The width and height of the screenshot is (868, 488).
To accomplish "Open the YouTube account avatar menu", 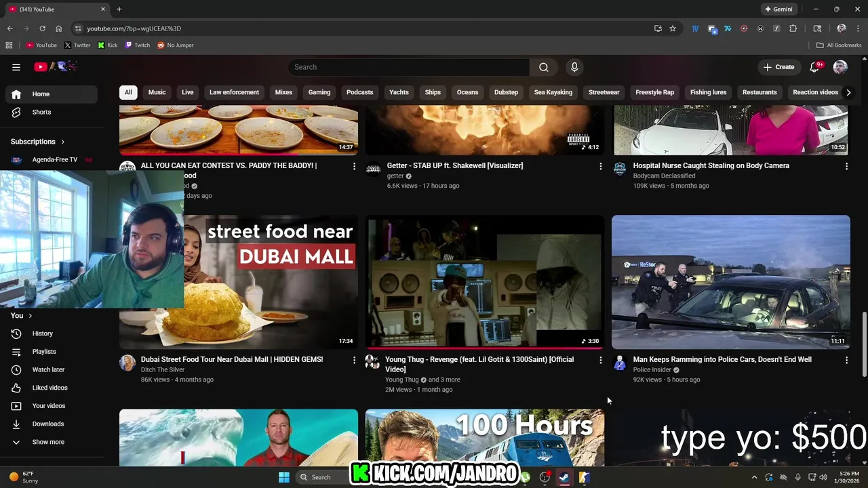I will tap(840, 67).
